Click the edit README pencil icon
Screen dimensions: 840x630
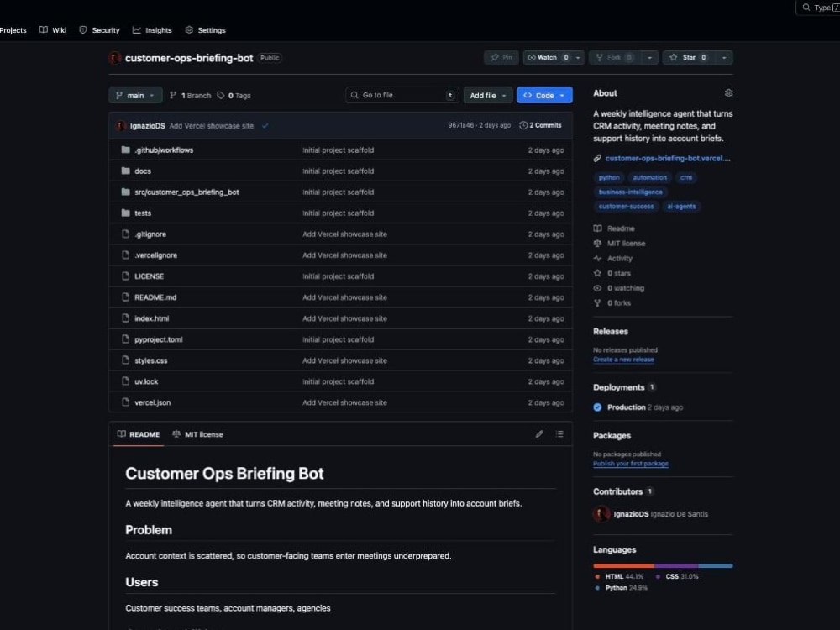[539, 434]
